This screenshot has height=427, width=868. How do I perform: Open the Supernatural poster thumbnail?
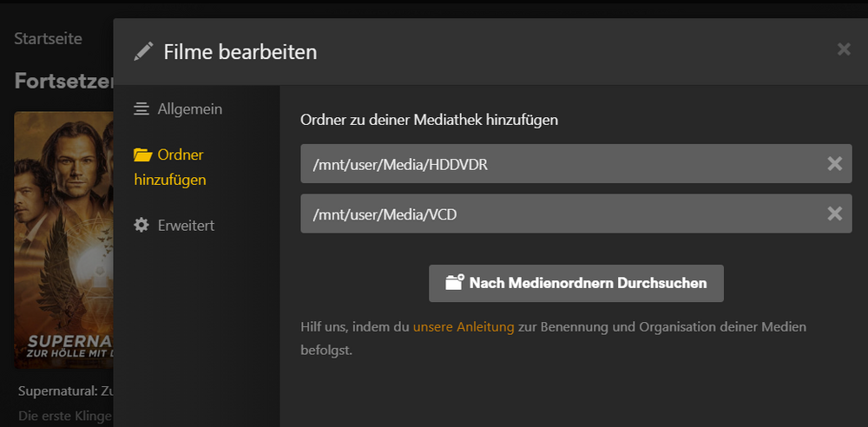63,240
